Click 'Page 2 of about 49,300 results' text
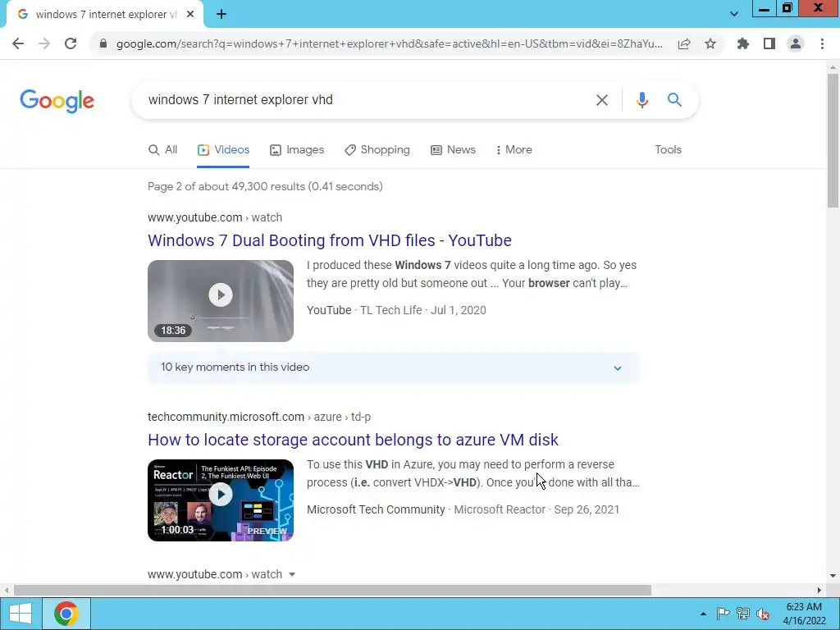 click(x=265, y=187)
